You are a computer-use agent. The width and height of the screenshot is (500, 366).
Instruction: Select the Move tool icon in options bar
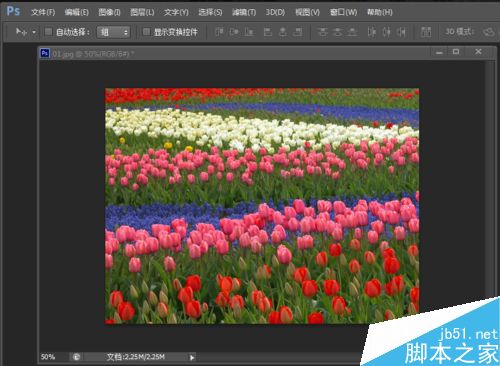click(21, 32)
